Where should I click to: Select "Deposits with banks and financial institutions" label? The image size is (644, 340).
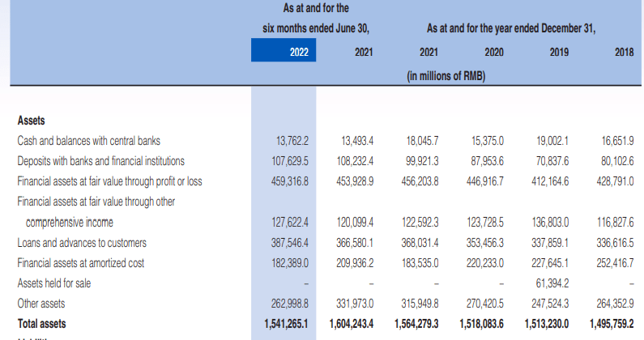(x=101, y=160)
